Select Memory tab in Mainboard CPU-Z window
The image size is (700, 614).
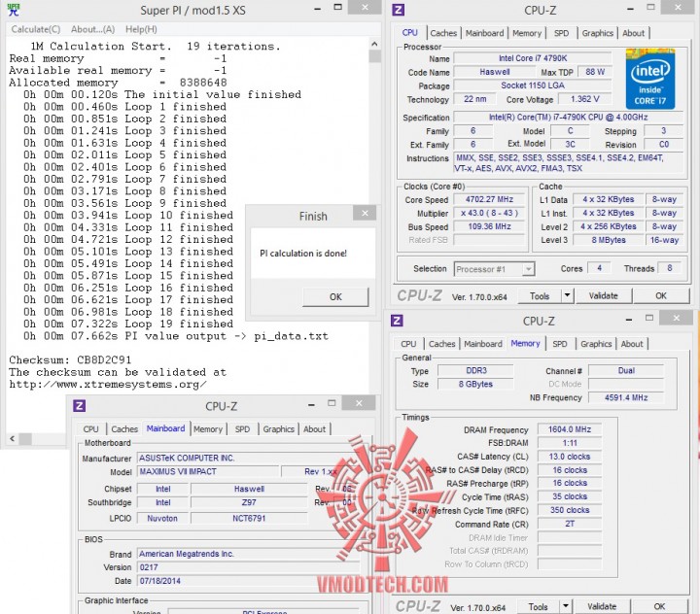208,429
